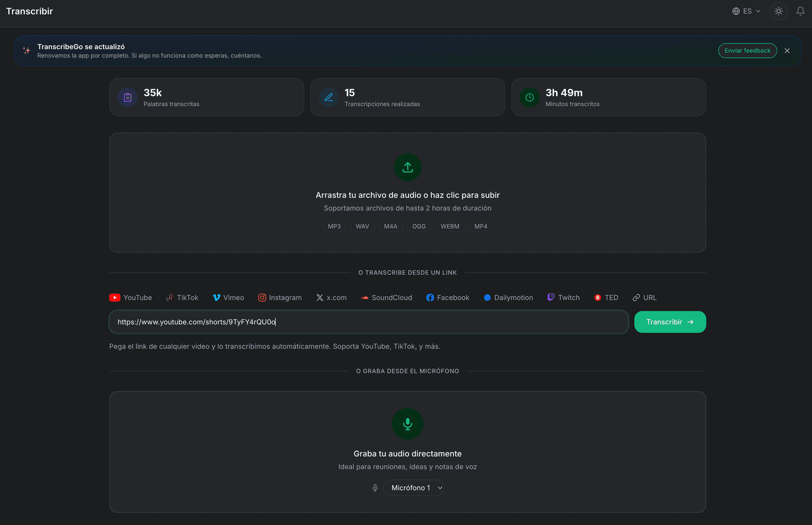Select the YouTube source icon
This screenshot has width=812, height=525.
click(x=114, y=298)
